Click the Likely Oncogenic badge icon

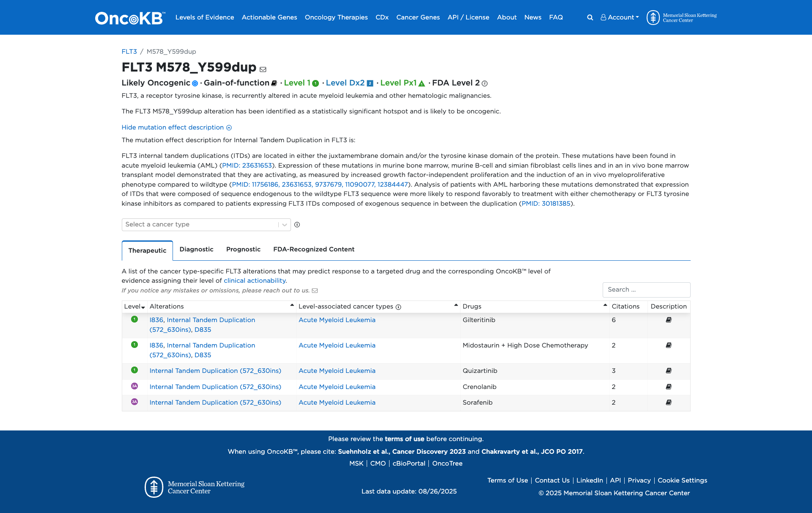195,83
